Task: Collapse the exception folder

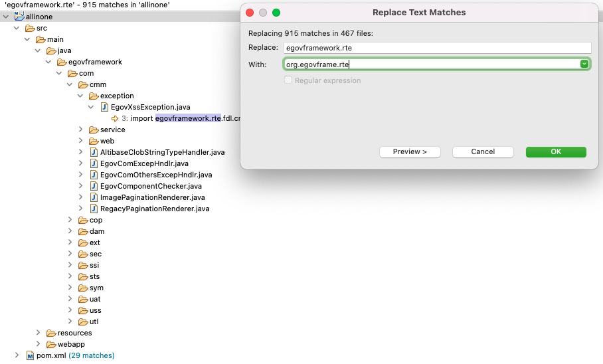Action: [81, 96]
